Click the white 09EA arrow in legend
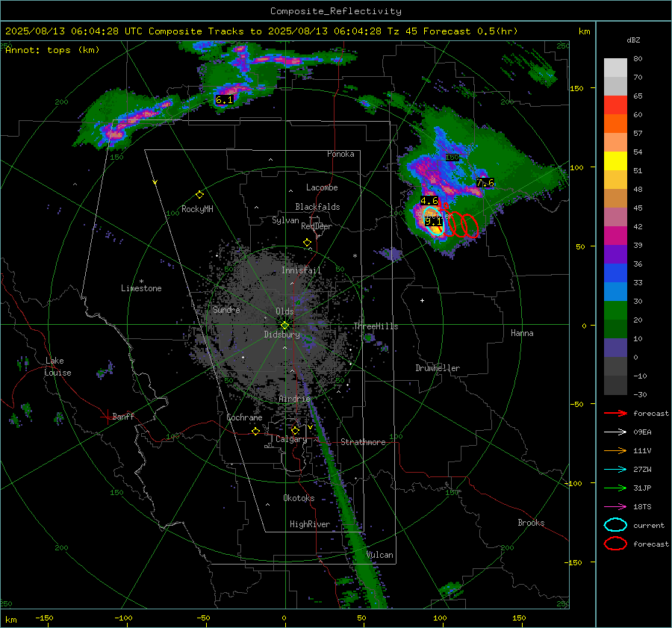This screenshot has height=628, width=672. pos(615,432)
